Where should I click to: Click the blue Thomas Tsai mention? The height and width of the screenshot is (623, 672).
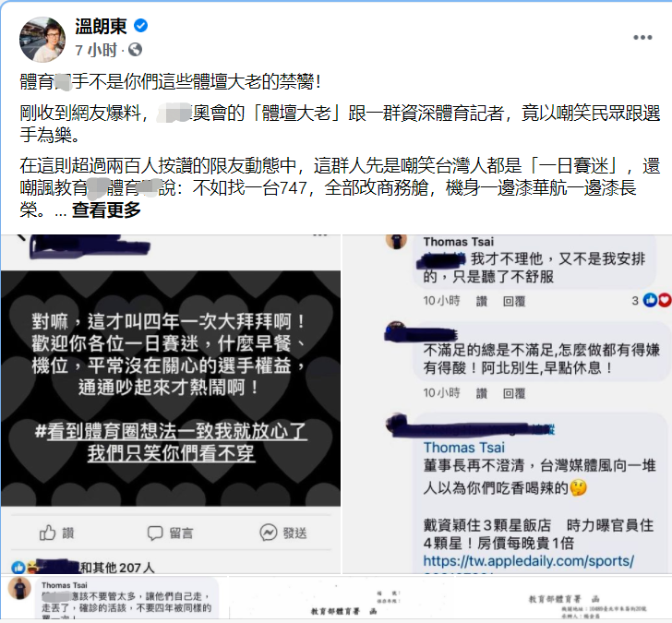pos(463,448)
